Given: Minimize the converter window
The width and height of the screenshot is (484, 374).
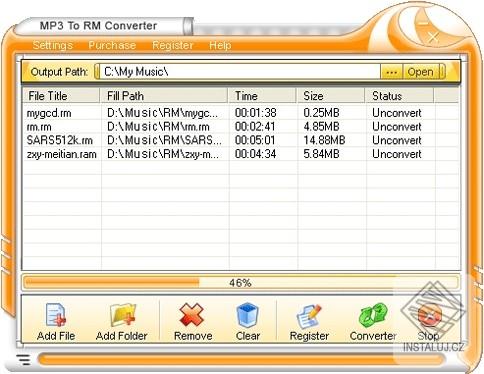Looking at the screenshot, I should [424, 23].
